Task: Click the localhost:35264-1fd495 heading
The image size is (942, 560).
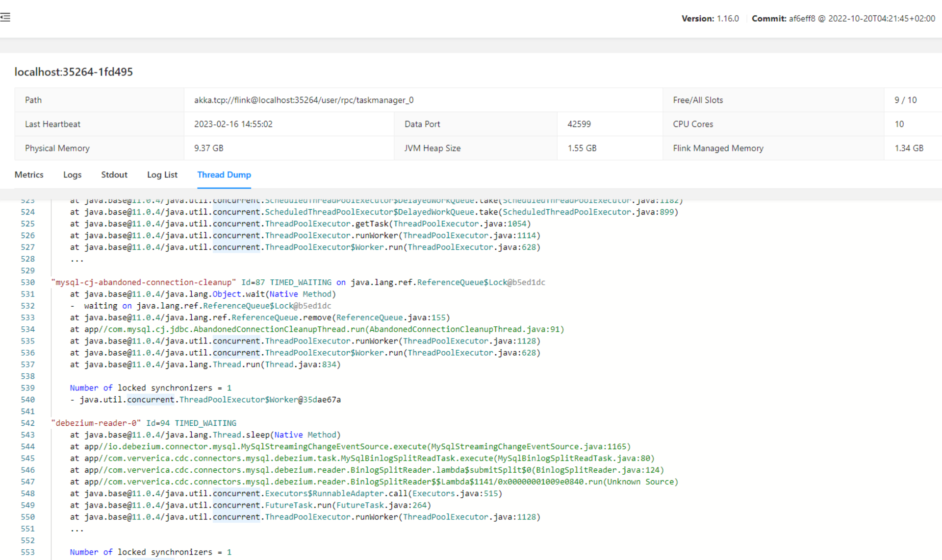Action: 74,72
